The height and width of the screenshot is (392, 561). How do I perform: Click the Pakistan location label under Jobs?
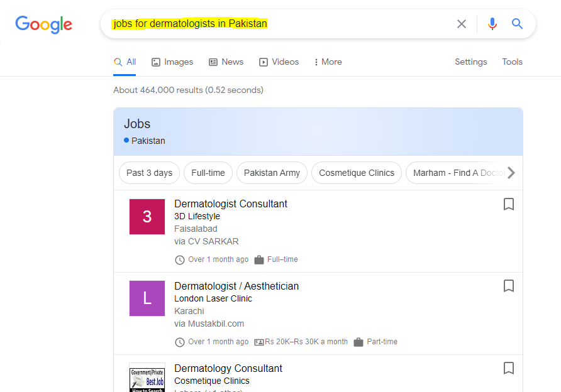click(x=148, y=141)
